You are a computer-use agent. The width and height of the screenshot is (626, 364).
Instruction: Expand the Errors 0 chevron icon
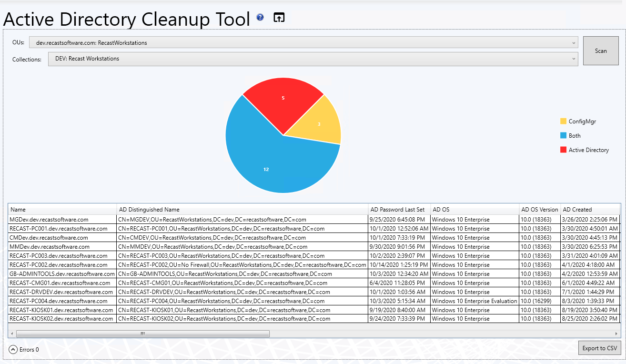tap(13, 350)
